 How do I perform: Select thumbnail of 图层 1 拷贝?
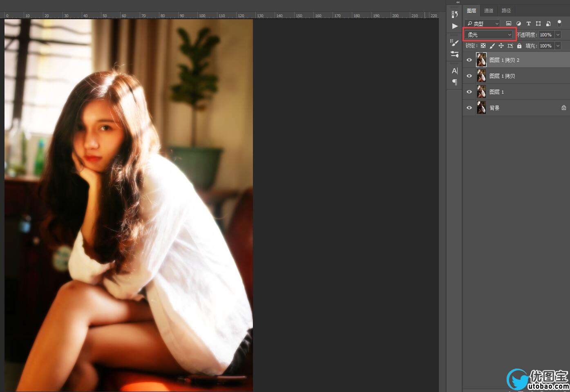481,76
